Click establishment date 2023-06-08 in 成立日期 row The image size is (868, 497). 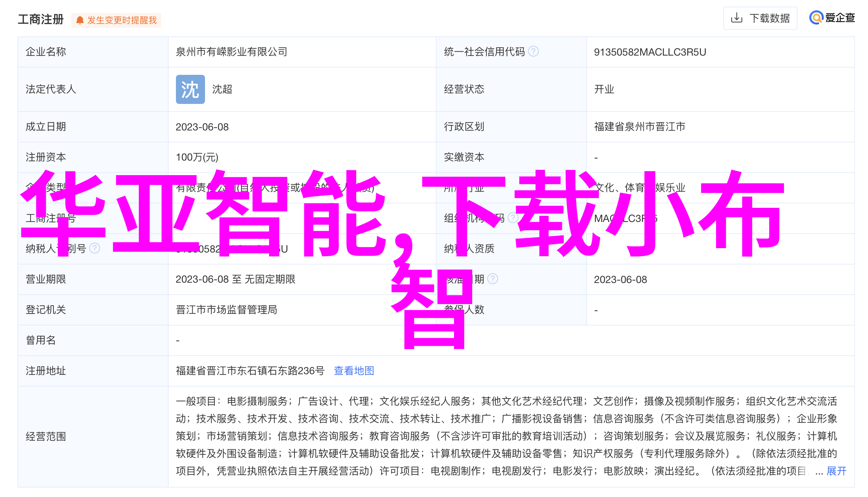[x=202, y=127]
